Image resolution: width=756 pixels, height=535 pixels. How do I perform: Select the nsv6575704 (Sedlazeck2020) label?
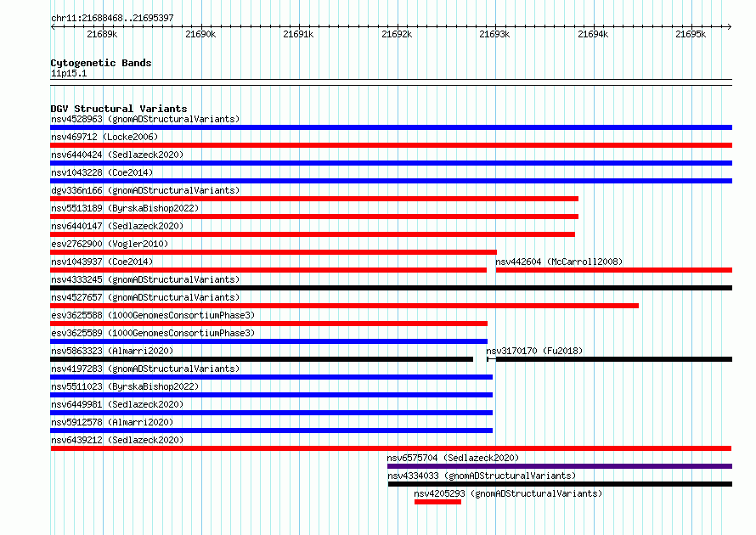(x=453, y=458)
